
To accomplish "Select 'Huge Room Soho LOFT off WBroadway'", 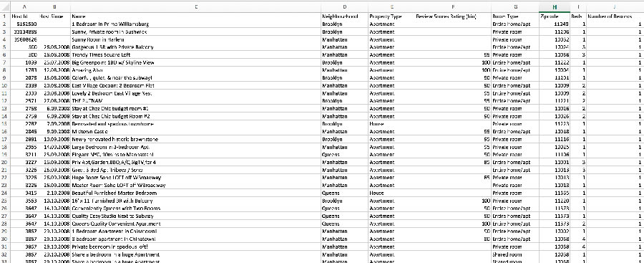I will (x=196, y=178).
